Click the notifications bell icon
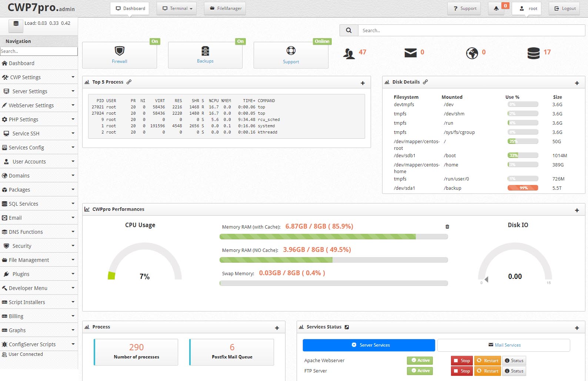The image size is (588, 381). tap(496, 9)
